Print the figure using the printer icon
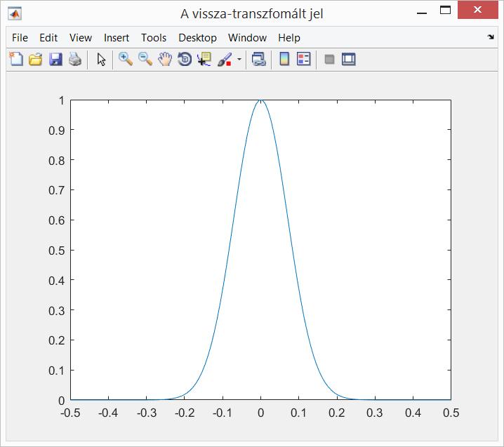504x447 pixels. pyautogui.click(x=75, y=60)
